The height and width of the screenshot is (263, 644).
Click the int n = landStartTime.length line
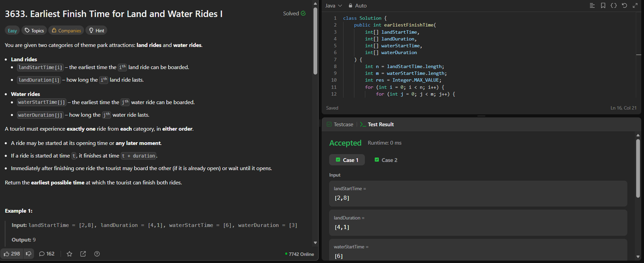405,67
